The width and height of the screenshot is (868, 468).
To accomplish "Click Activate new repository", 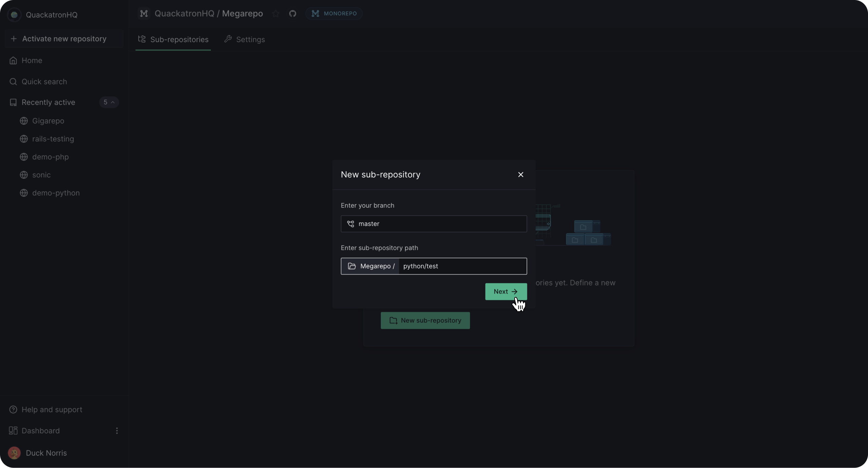I will point(64,39).
